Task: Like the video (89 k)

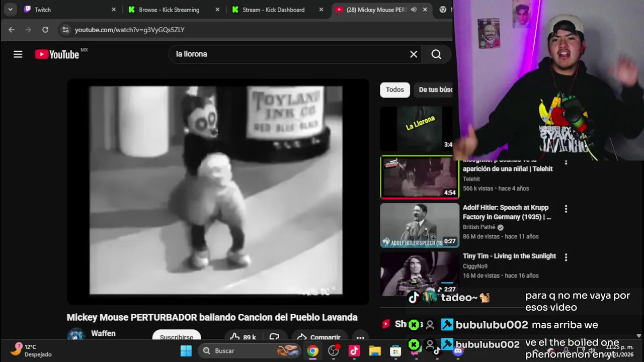Action: coord(243,337)
